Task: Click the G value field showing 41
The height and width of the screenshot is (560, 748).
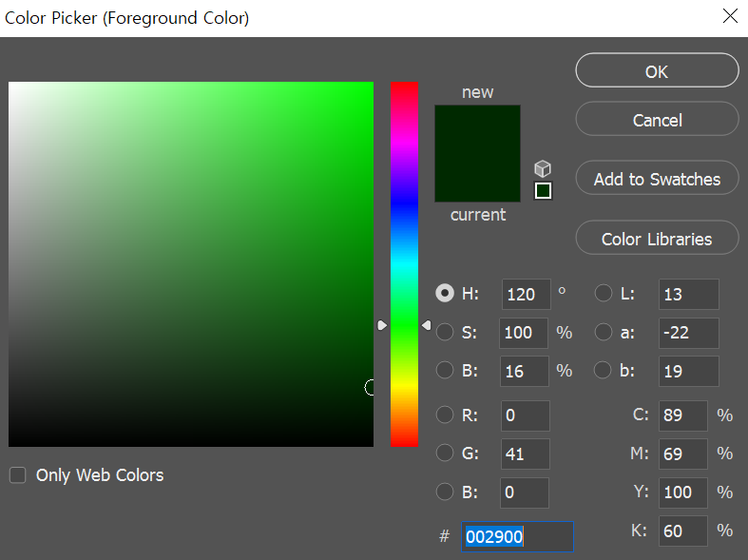Action: pyautogui.click(x=526, y=454)
